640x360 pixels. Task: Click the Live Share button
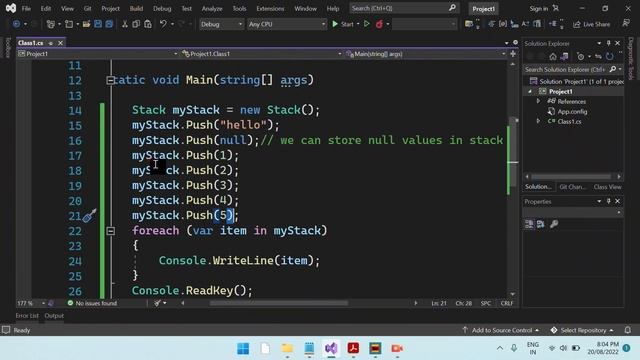tap(591, 24)
